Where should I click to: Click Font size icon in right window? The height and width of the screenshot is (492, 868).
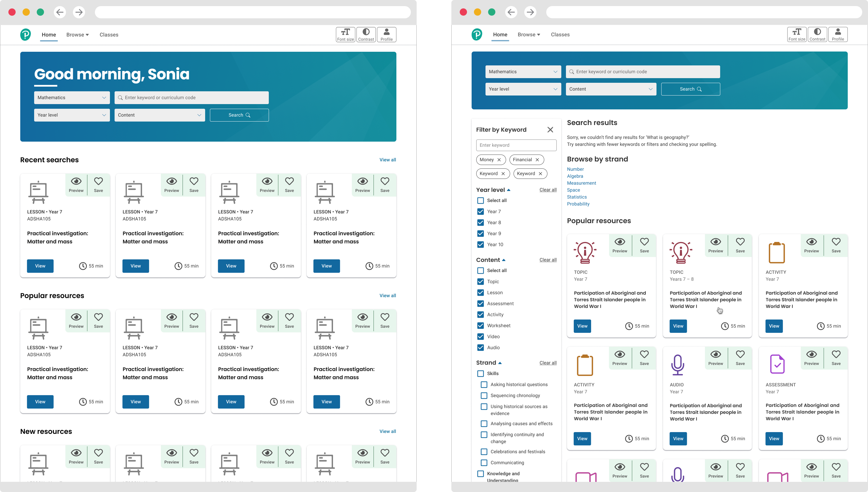(797, 34)
